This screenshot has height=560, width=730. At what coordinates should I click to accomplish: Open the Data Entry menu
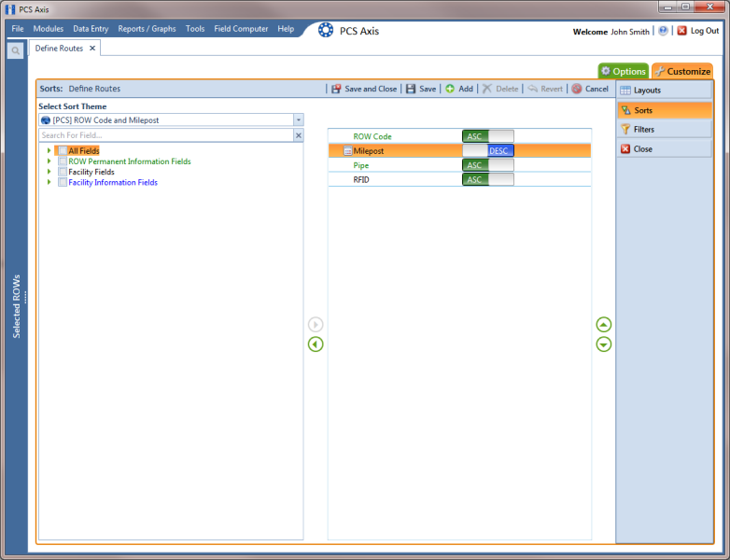pyautogui.click(x=91, y=29)
